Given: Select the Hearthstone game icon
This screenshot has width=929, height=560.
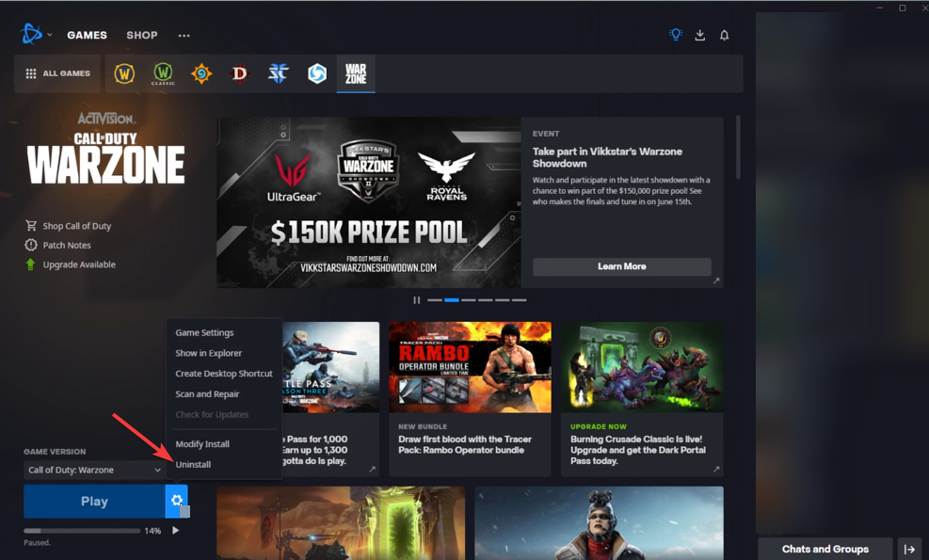Looking at the screenshot, I should (x=201, y=73).
